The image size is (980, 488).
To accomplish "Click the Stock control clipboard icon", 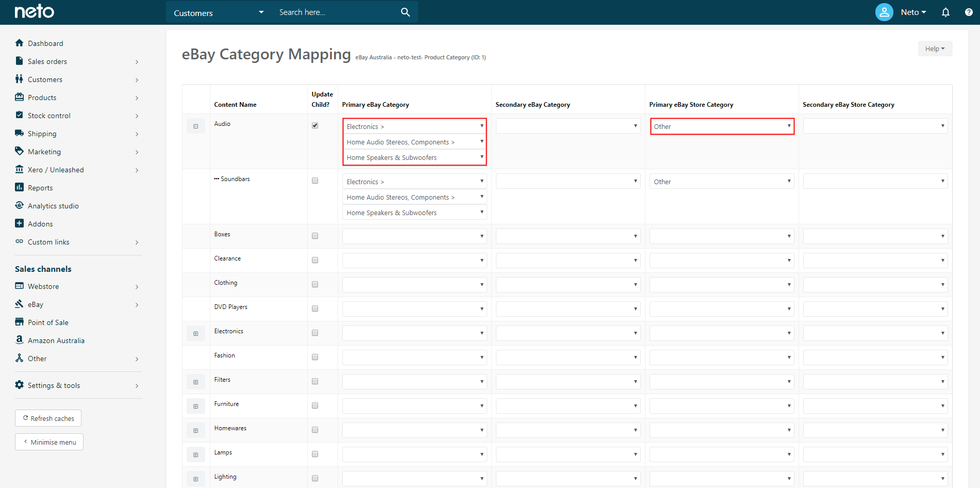I will (20, 115).
